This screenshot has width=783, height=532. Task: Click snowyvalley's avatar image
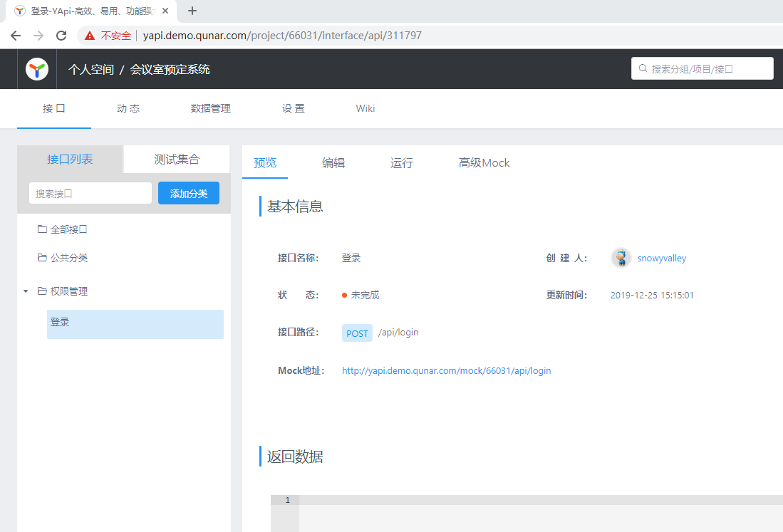point(621,258)
